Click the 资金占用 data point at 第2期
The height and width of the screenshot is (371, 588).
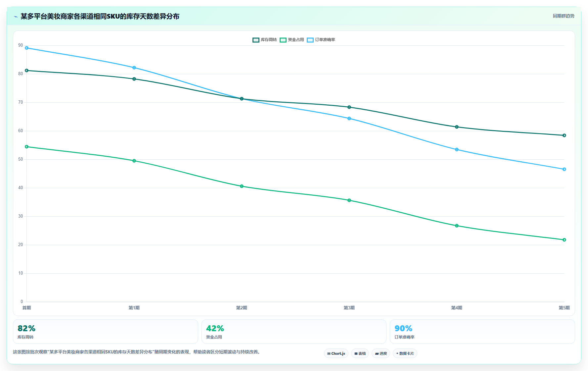point(242,186)
